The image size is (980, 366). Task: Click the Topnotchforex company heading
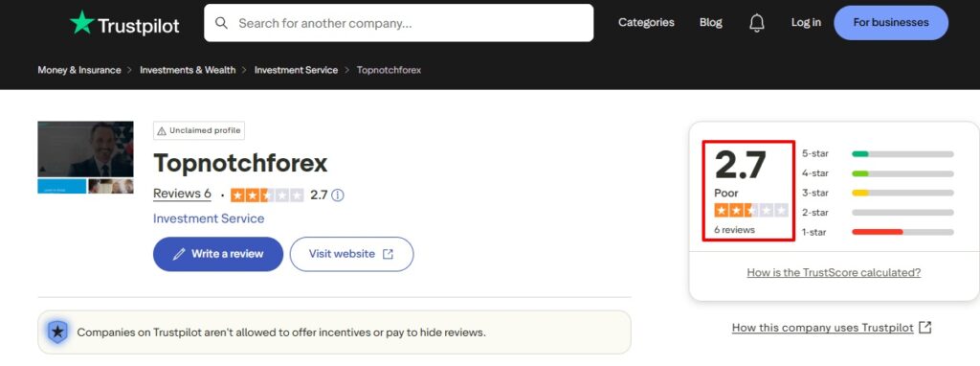point(240,163)
